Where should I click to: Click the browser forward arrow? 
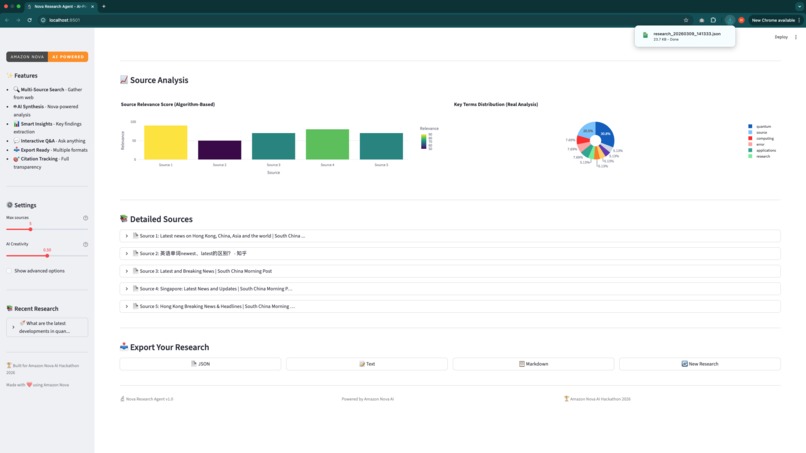[x=18, y=20]
